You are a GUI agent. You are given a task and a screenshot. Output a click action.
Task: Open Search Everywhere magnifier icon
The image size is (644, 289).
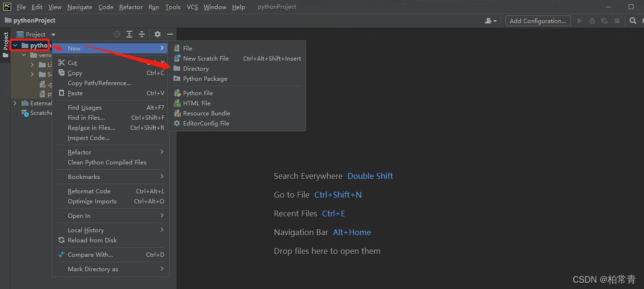pos(633,21)
